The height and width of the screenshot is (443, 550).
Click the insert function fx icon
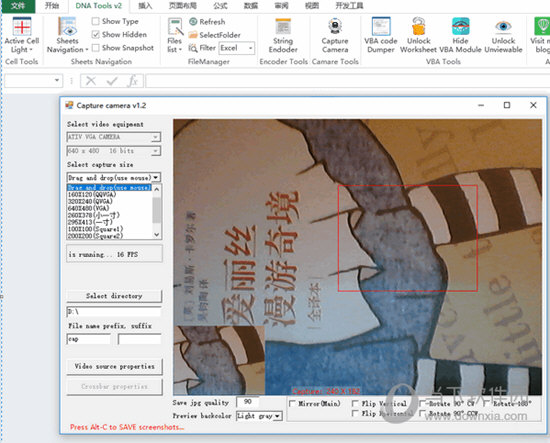click(x=133, y=81)
